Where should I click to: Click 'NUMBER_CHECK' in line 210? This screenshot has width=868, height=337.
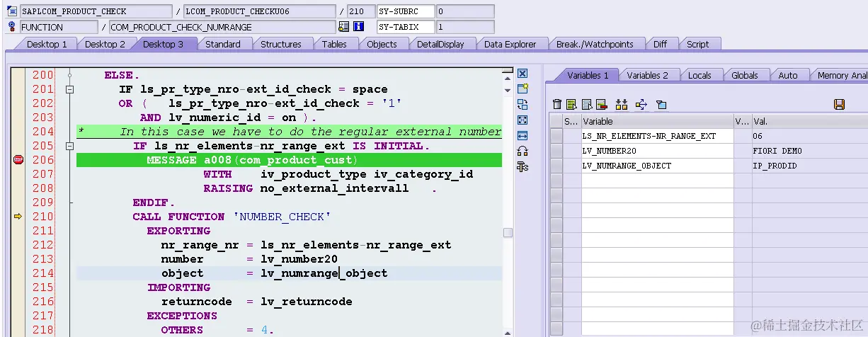[x=282, y=217]
